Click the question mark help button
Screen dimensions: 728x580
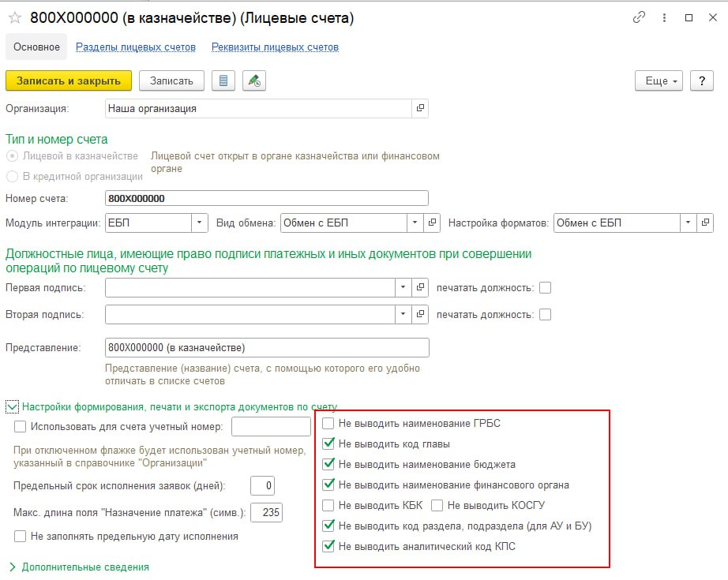[701, 80]
